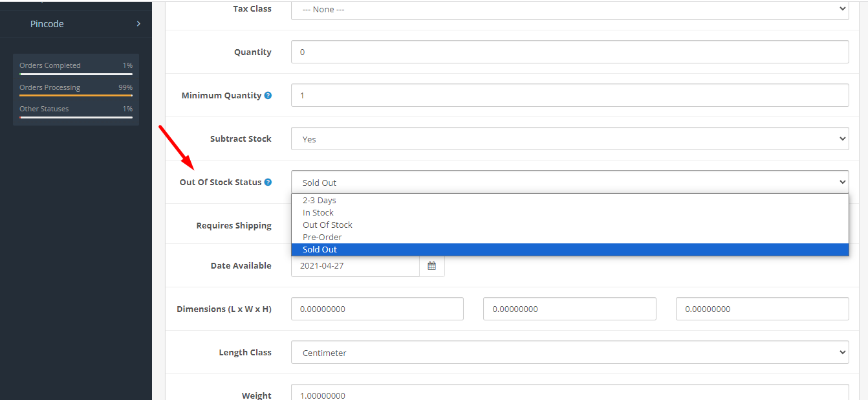Edit the Width dimension field
Viewport: 868px width, 400px height.
(x=570, y=309)
